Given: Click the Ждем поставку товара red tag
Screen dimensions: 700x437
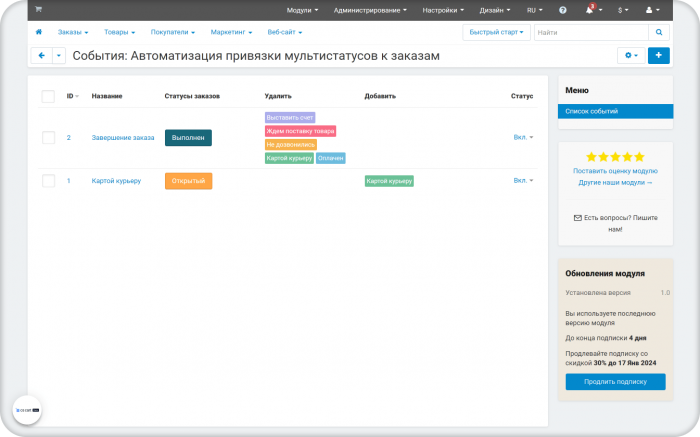Looking at the screenshot, I should tap(300, 131).
